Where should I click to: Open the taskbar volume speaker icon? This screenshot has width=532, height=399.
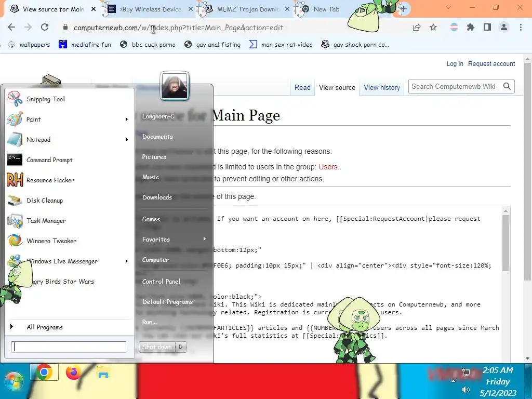pyautogui.click(x=466, y=390)
